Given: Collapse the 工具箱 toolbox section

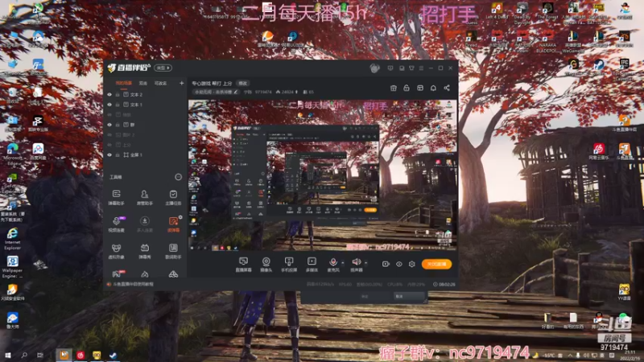Looking at the screenshot, I should pos(178,177).
